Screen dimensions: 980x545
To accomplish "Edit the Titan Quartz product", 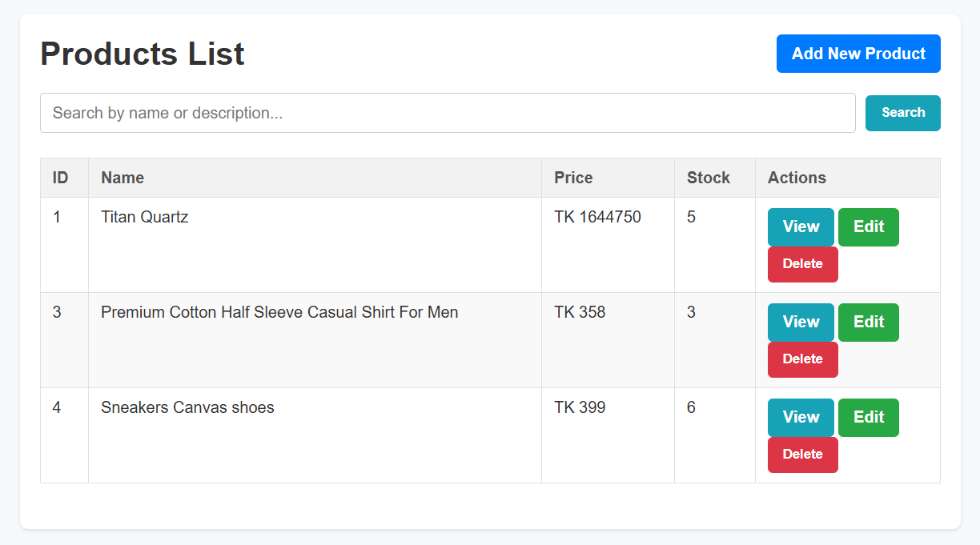I will point(869,226).
